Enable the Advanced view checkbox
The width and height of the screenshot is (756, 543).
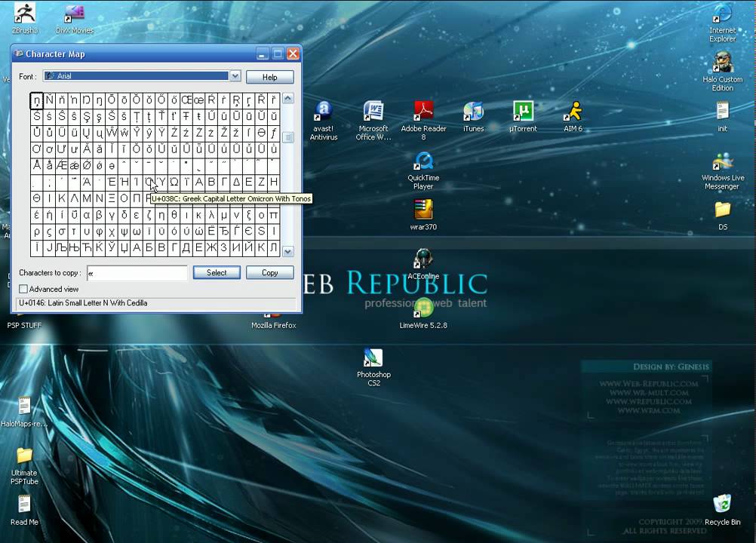pos(23,289)
